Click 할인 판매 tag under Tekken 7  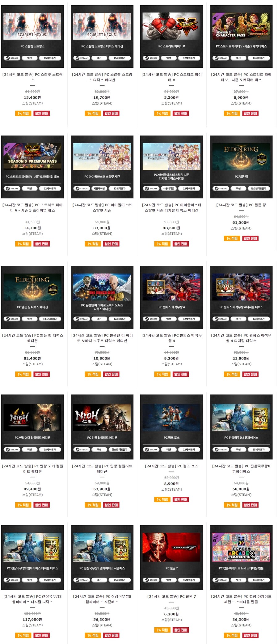[x=181, y=630]
